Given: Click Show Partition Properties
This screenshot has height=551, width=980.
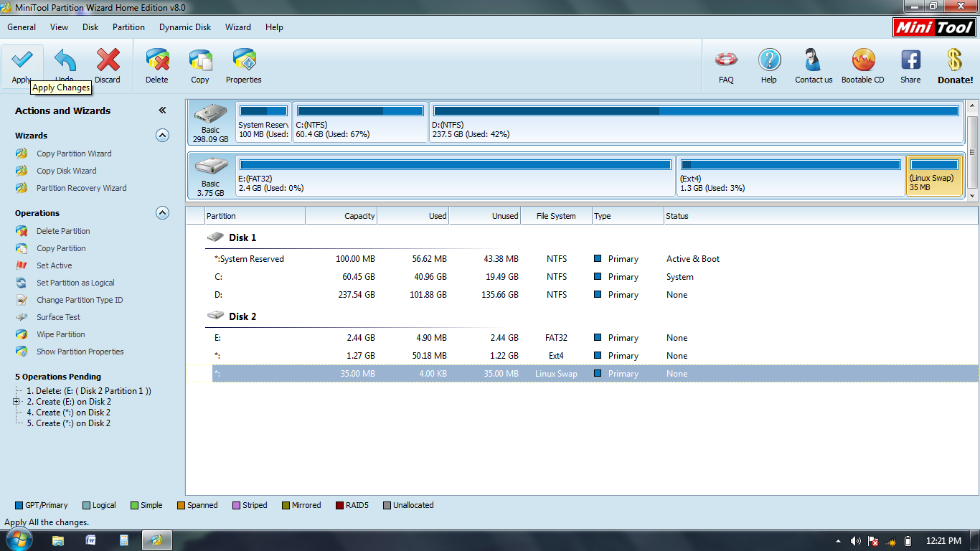Looking at the screenshot, I should coord(80,352).
